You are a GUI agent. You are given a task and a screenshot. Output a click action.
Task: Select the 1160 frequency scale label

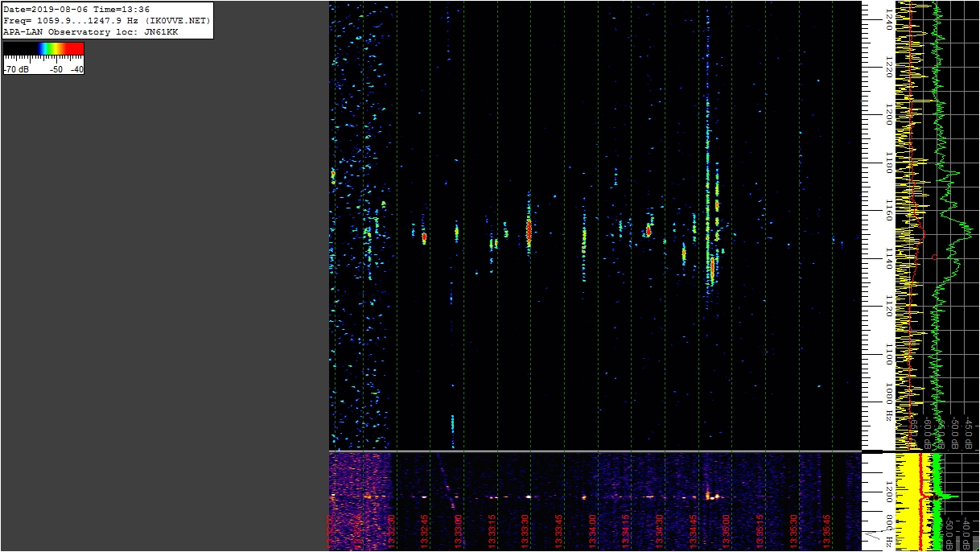coord(889,211)
